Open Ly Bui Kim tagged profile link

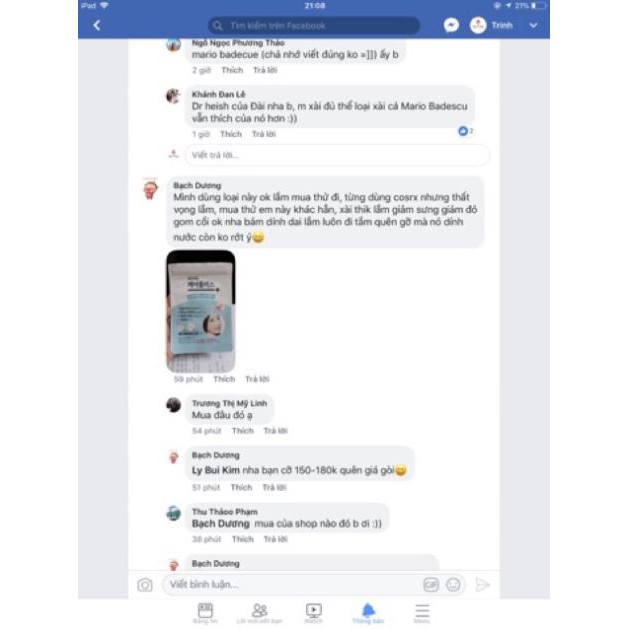pyautogui.click(x=215, y=470)
